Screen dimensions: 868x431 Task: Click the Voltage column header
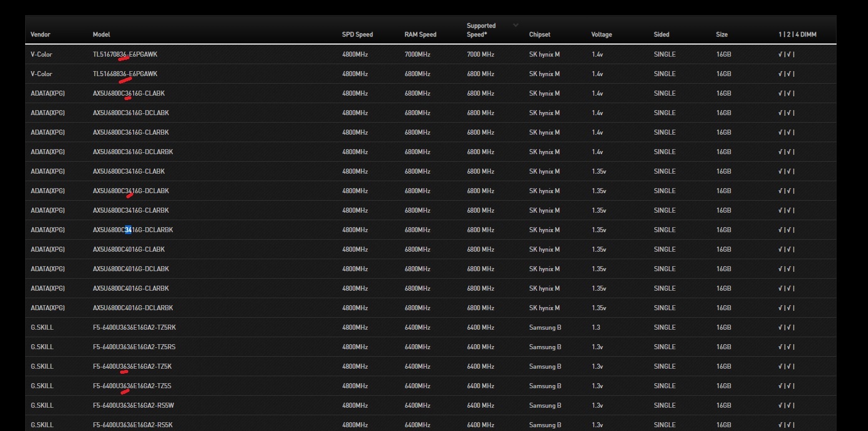[602, 35]
